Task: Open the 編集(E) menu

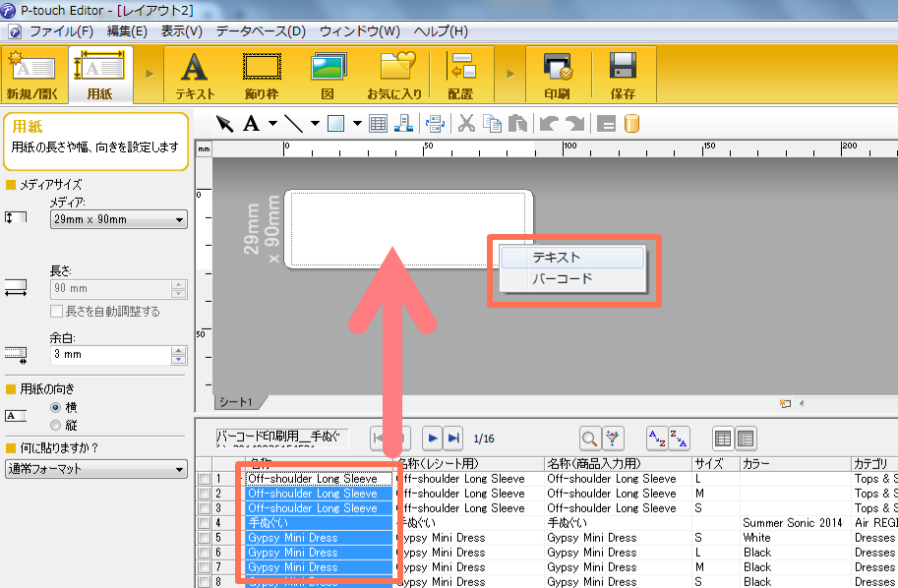Action: pos(127,30)
